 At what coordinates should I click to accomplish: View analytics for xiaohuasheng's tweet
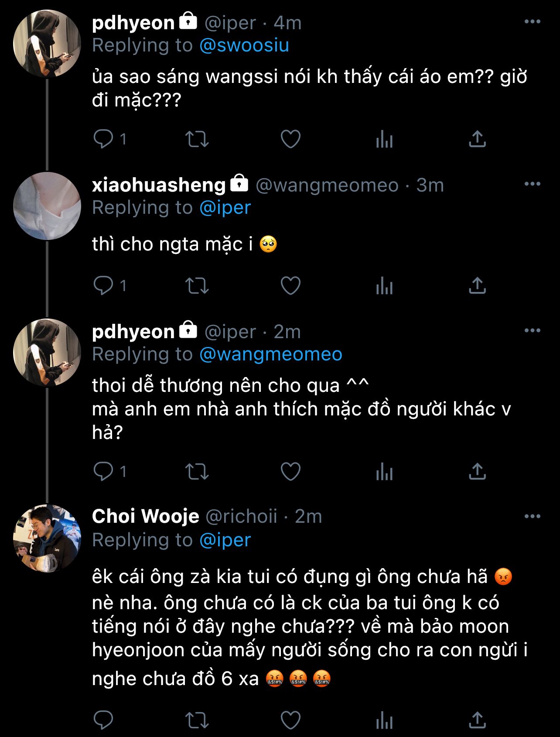click(384, 286)
